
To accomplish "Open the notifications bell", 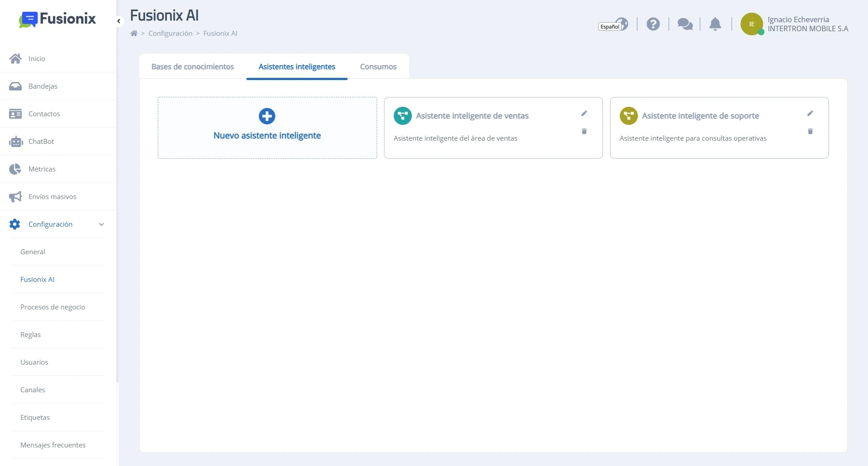I will pyautogui.click(x=715, y=24).
